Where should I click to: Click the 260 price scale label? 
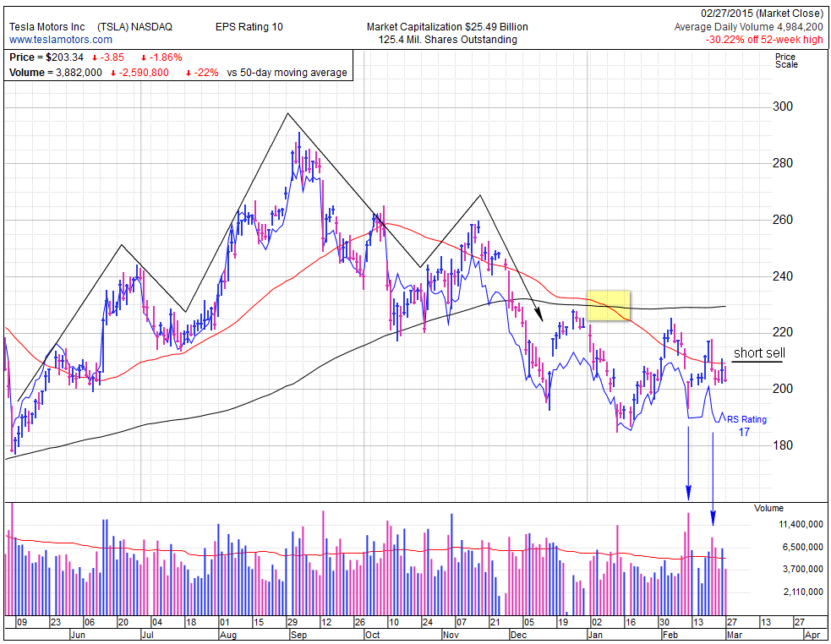coord(783,220)
